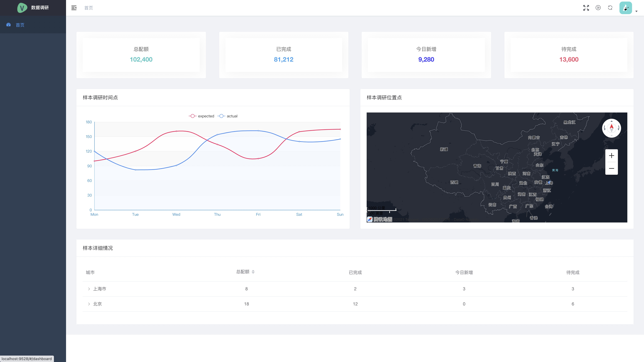This screenshot has width=644, height=362.
Task: Open the 腾讯地图 logo link
Action: tap(380, 219)
